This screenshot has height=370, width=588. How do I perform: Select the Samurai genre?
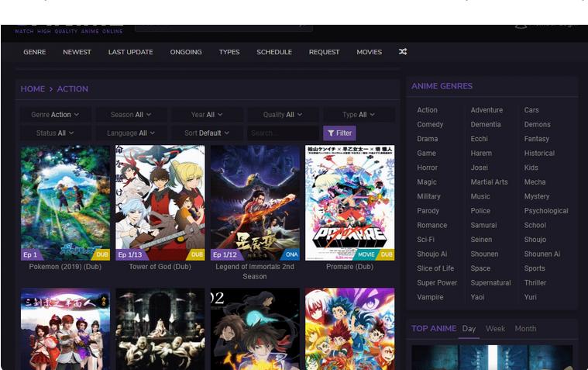coord(483,226)
